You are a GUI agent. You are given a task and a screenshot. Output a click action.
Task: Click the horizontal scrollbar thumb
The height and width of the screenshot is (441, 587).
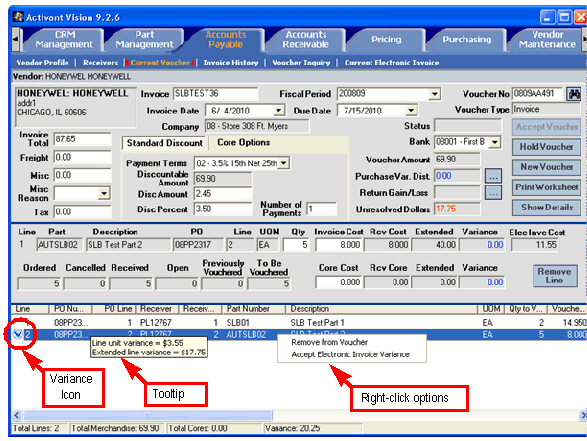tap(147, 415)
